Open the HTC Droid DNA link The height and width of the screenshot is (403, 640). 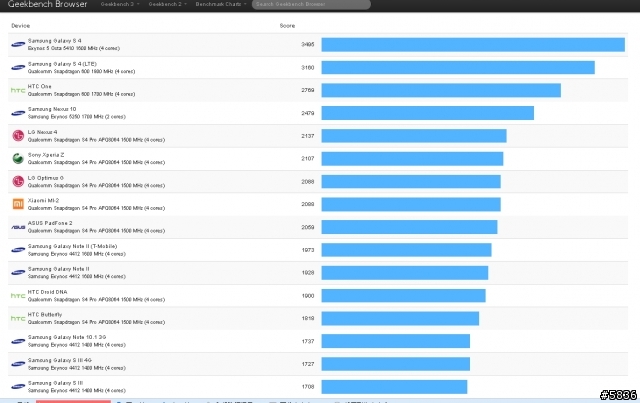(x=47, y=292)
